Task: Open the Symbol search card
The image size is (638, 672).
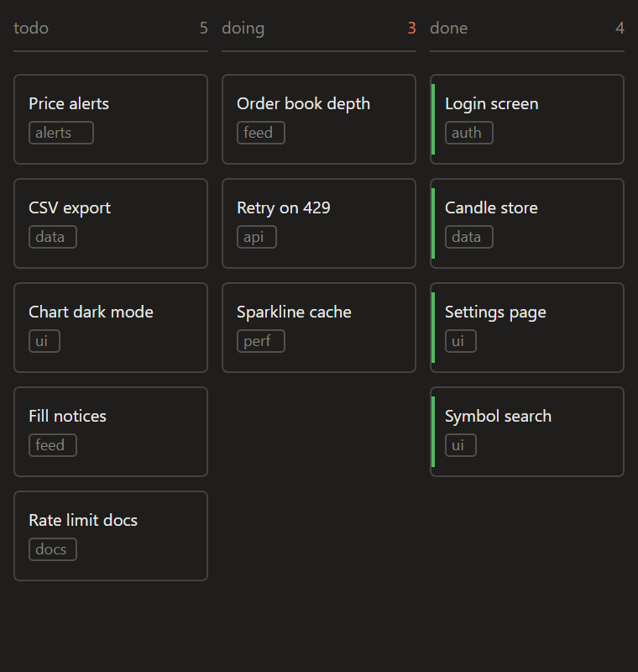Action: 527,432
